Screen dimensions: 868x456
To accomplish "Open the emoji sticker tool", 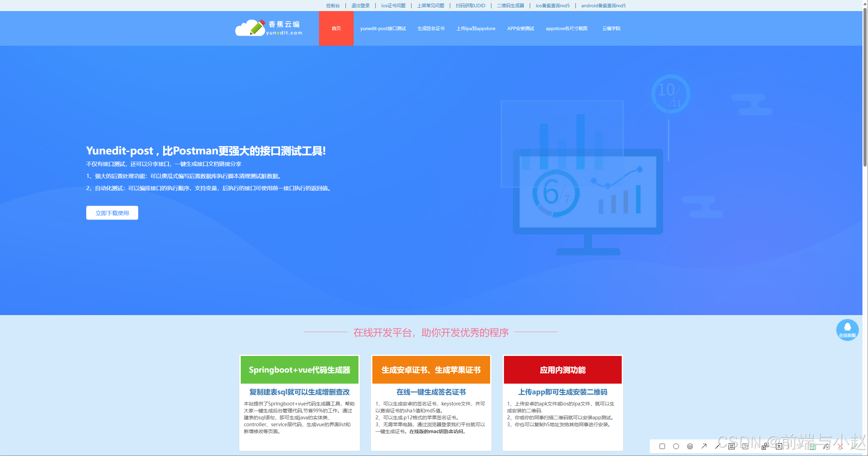I will (x=690, y=446).
